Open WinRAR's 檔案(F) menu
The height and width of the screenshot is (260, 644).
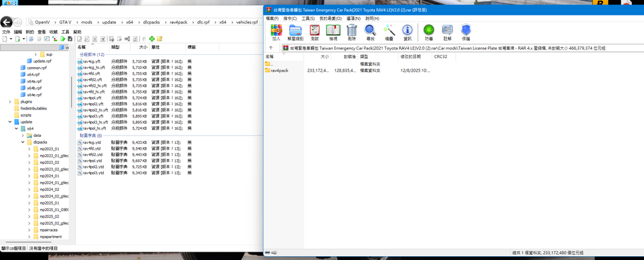click(272, 19)
